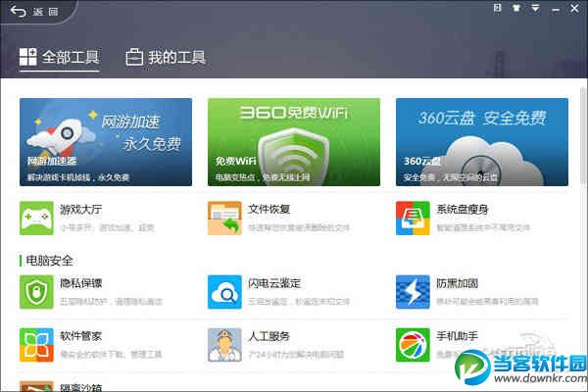
Task: Open the 隔离沙箱 icon at the bottom
Action: click(36, 386)
